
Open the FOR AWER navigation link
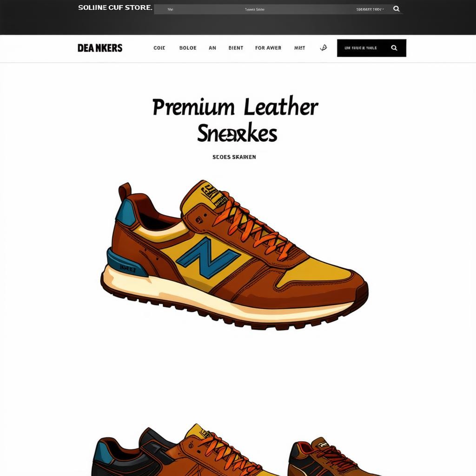pyautogui.click(x=268, y=48)
